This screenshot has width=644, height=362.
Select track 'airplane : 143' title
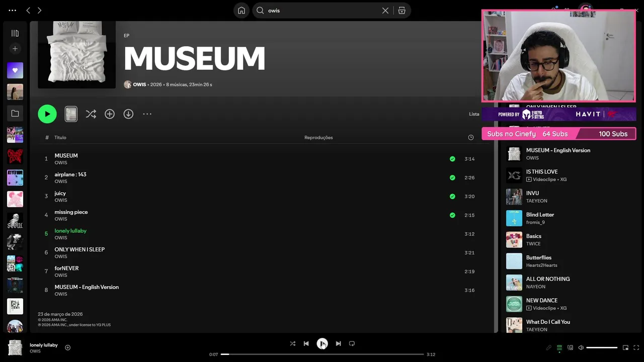coord(70,174)
